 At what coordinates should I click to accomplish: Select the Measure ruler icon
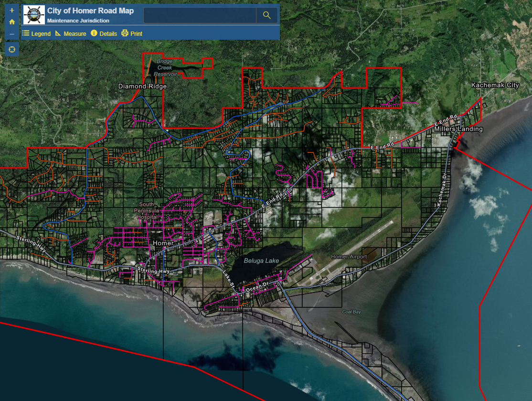pyautogui.click(x=58, y=33)
